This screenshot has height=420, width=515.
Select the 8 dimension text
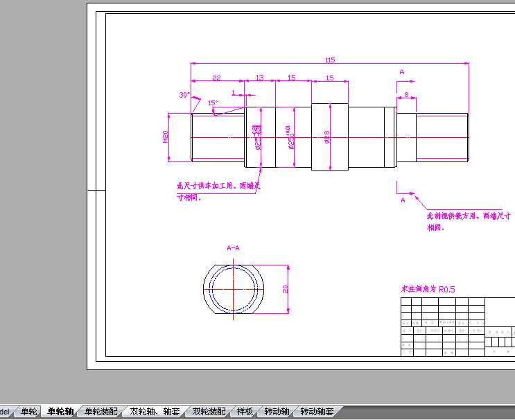tap(406, 94)
